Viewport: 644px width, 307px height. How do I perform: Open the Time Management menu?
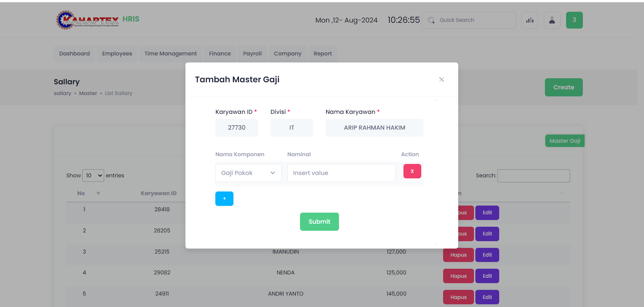coord(170,54)
